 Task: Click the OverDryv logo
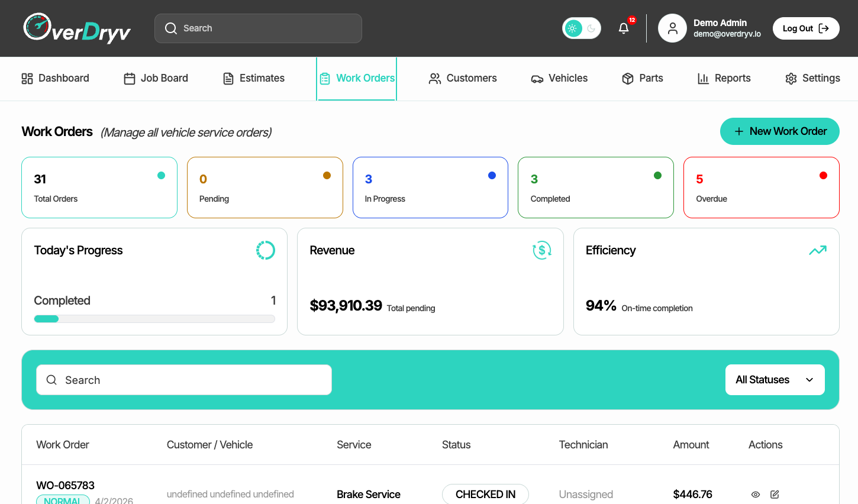tap(77, 28)
